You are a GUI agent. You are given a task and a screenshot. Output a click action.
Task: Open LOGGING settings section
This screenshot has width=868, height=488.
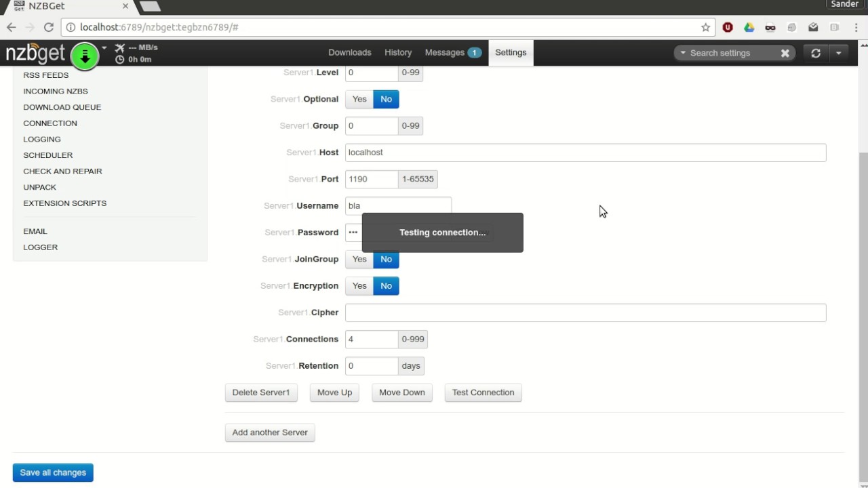coord(42,139)
